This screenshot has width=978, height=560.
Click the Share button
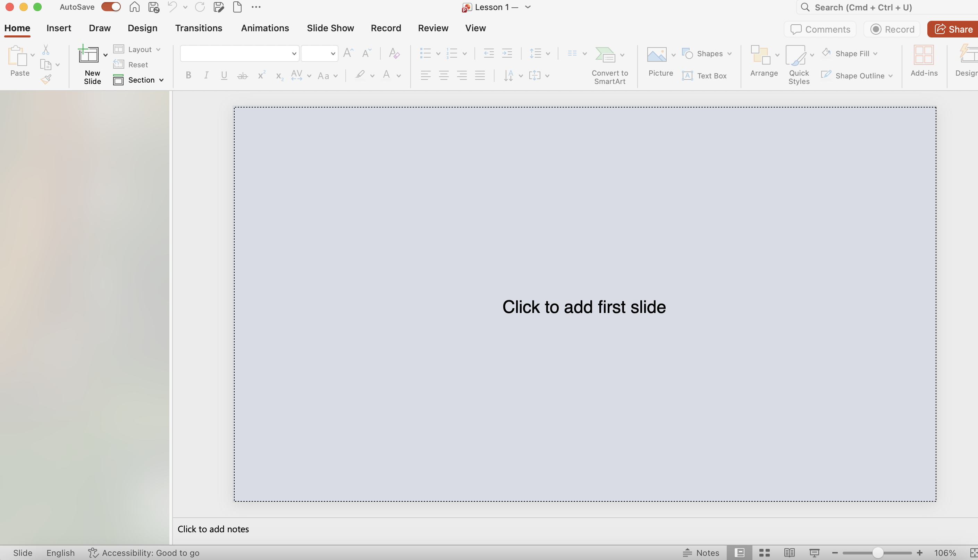click(953, 29)
